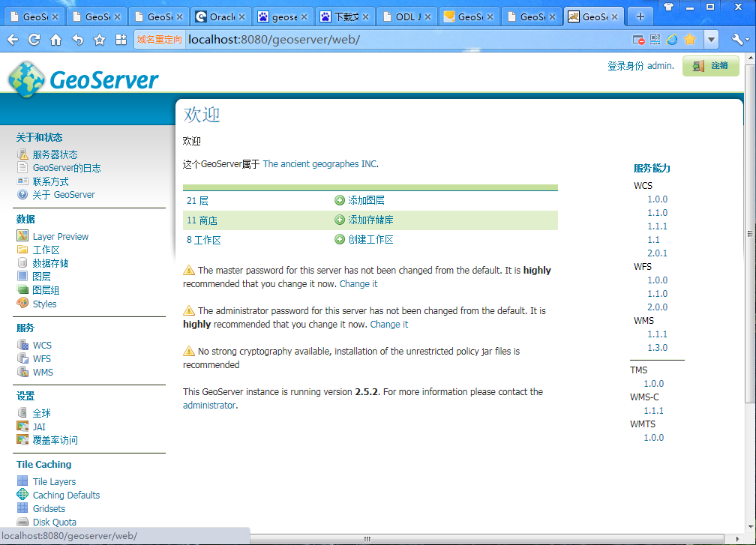Click the GeoServer logo

pos(83,79)
